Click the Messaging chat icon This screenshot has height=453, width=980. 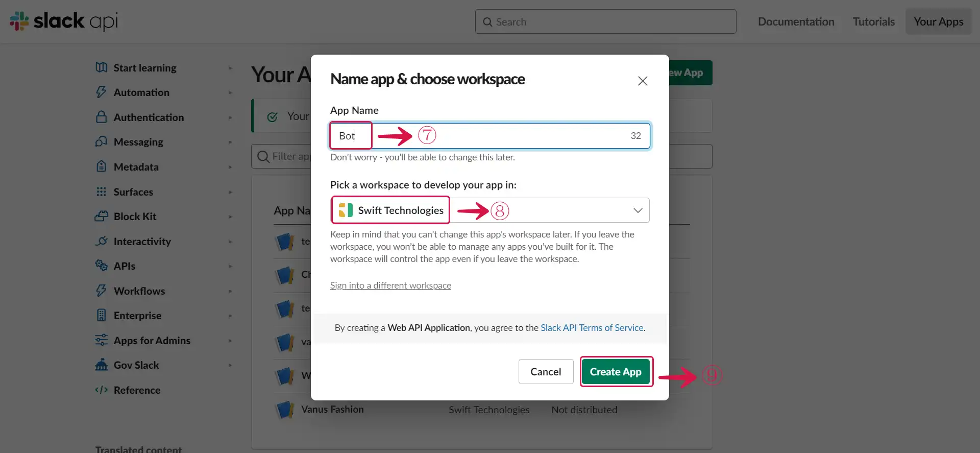pyautogui.click(x=101, y=141)
